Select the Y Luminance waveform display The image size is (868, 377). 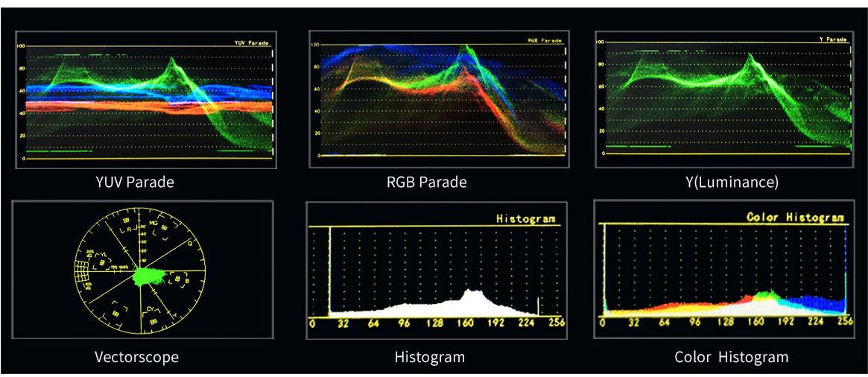click(725, 98)
